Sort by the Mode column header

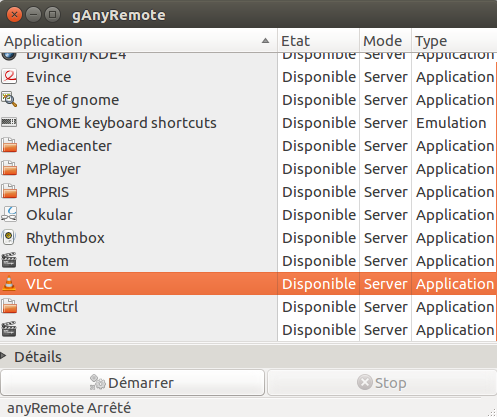385,41
